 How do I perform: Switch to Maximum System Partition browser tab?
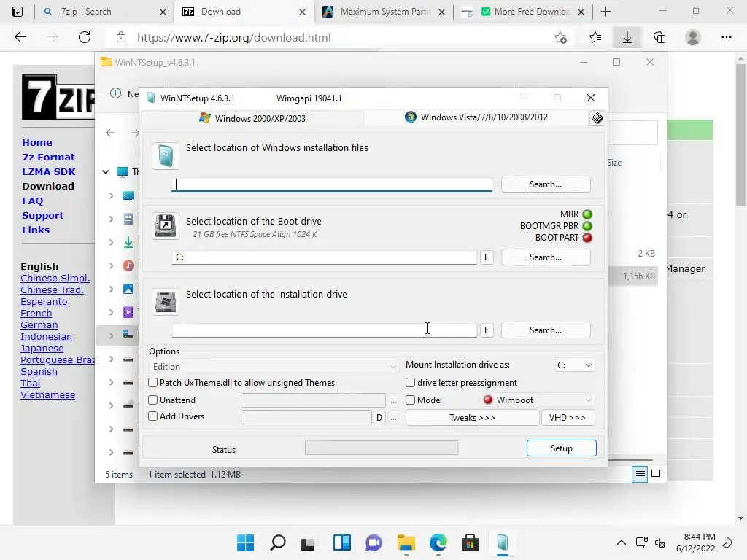tap(384, 12)
